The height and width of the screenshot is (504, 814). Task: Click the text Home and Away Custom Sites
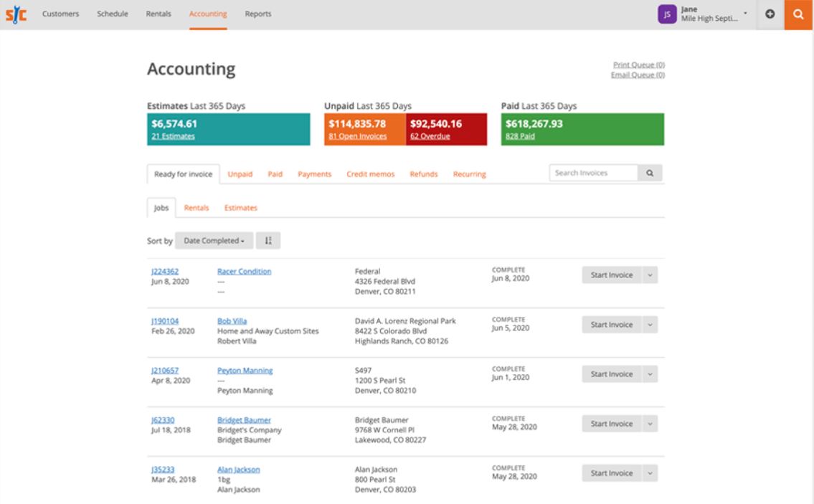pos(268,331)
